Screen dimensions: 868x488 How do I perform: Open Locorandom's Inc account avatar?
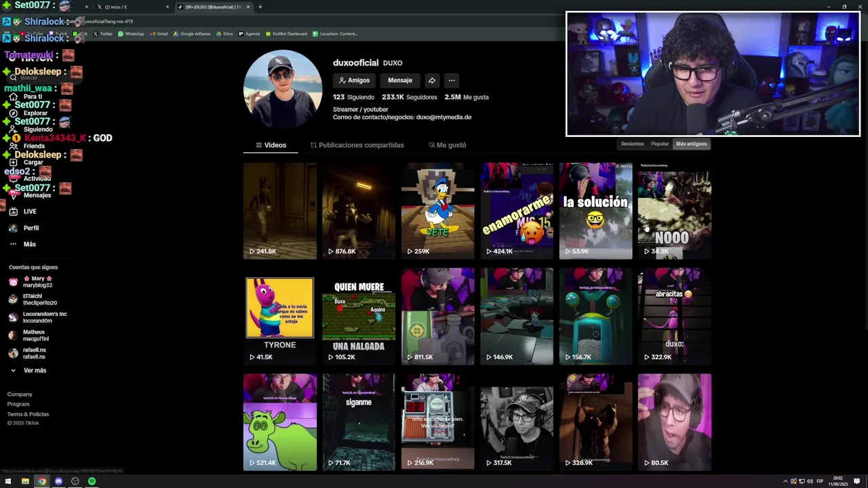pos(14,317)
